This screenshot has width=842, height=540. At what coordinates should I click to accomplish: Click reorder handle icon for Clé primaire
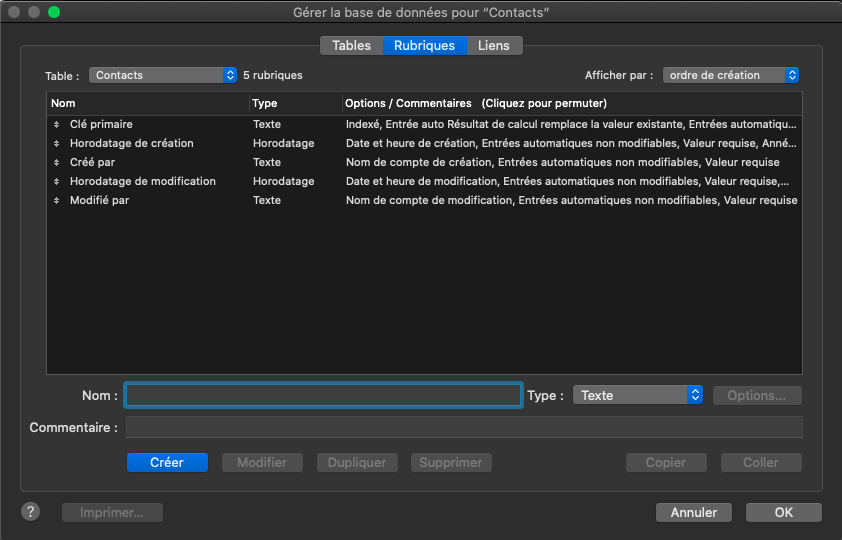pyautogui.click(x=57, y=125)
